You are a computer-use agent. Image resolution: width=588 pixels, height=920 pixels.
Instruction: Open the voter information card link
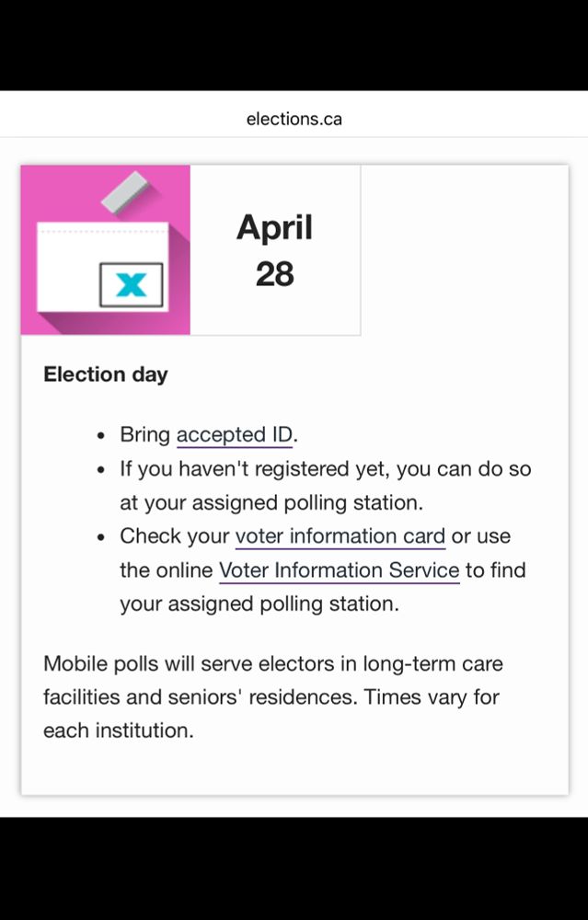click(340, 536)
